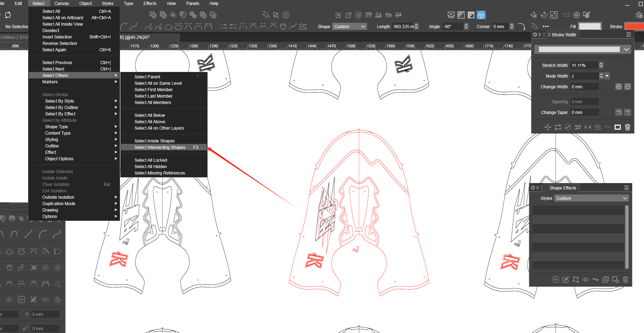Toggle the grid view icon in toolbar
Screen dimensions: 644x333
(461, 15)
